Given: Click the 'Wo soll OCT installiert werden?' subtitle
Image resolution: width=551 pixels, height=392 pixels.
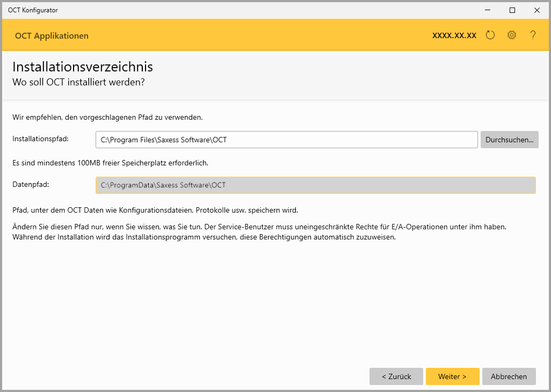Looking at the screenshot, I should coord(78,82).
